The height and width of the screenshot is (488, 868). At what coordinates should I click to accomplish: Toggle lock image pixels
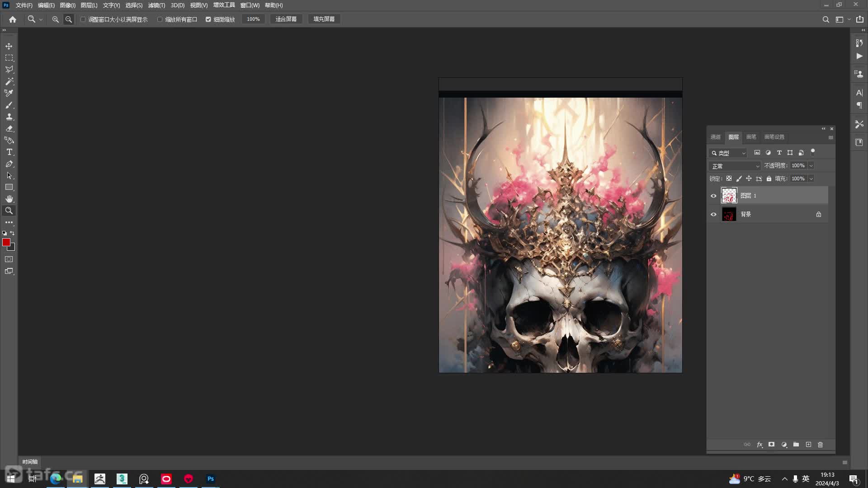coord(739,178)
